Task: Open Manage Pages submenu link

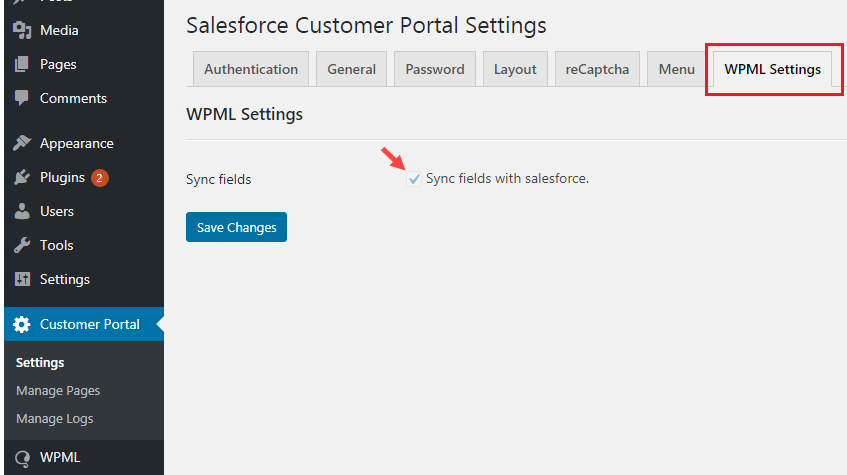Action: [58, 391]
